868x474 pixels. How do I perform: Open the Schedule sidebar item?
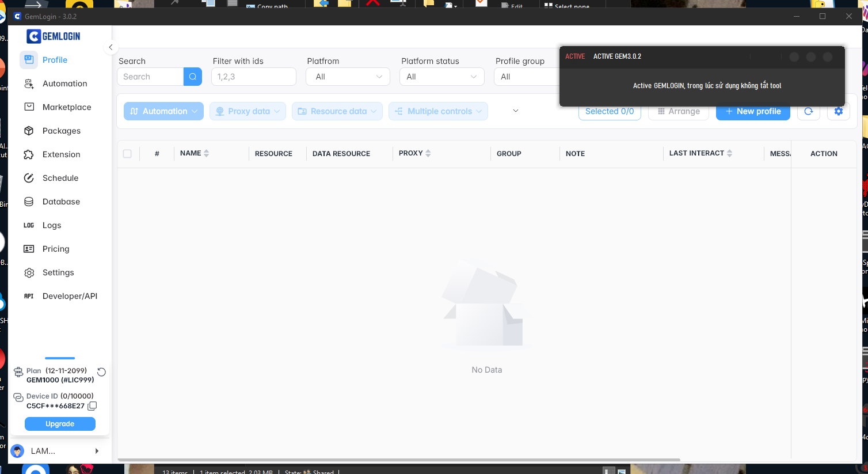pos(60,178)
